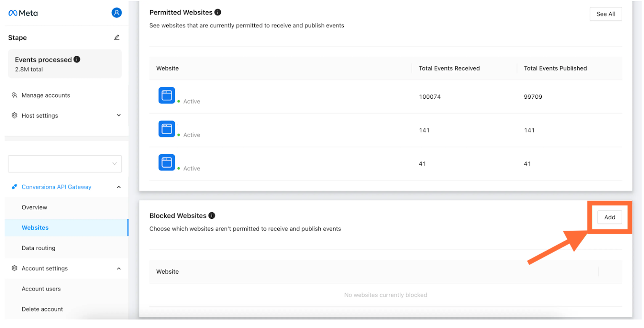
Task: Click the See All button
Action: (606, 14)
